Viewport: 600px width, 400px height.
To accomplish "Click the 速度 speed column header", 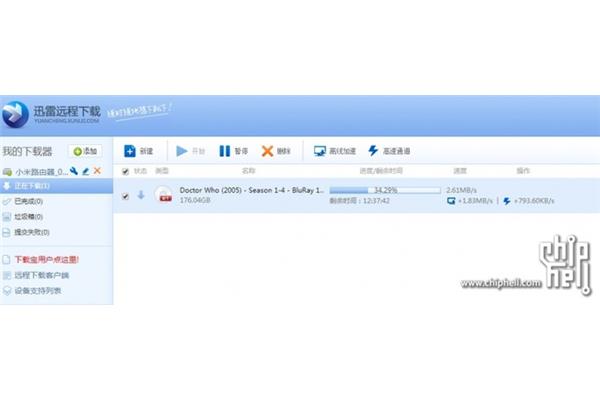I will 460,171.
